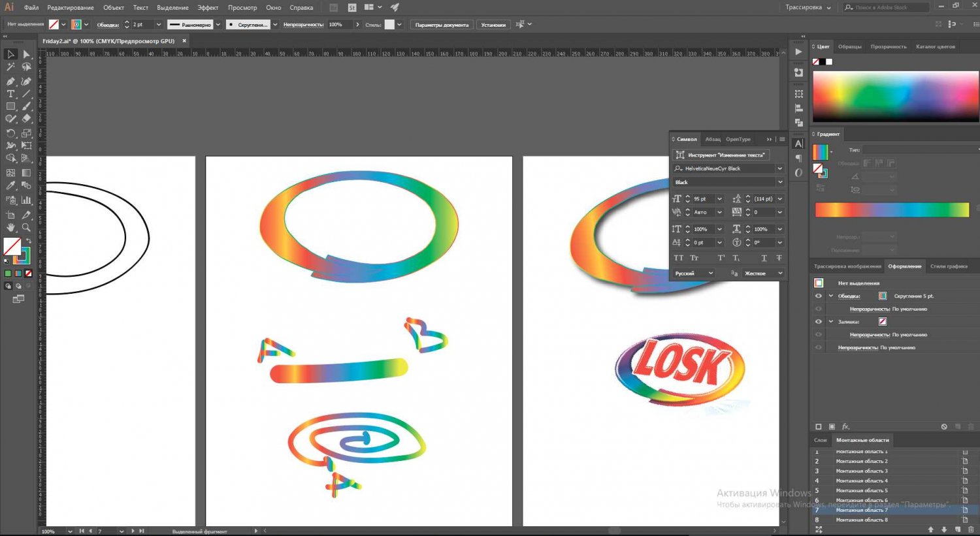
Task: Click the Установки button
Action: tap(493, 25)
